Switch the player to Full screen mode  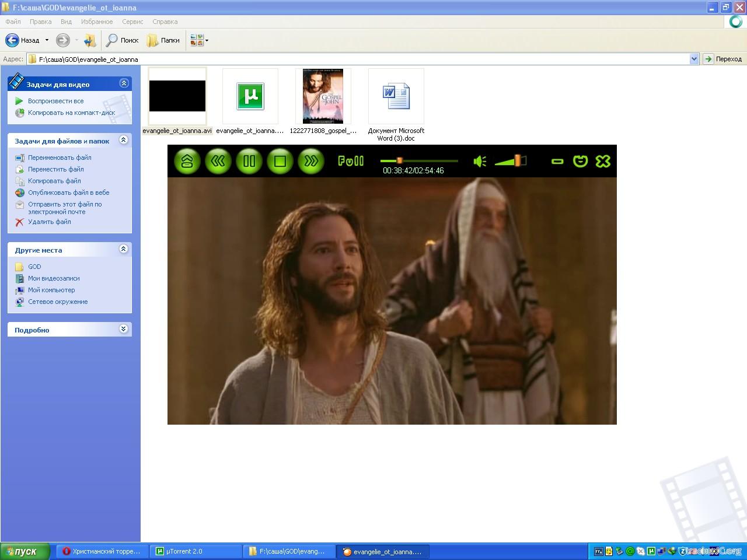(x=351, y=161)
